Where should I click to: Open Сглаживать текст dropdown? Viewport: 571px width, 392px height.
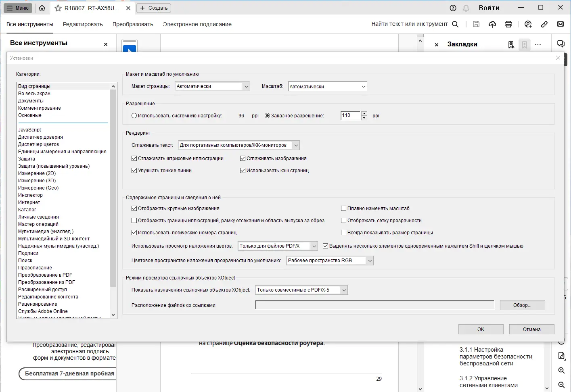[239, 145]
